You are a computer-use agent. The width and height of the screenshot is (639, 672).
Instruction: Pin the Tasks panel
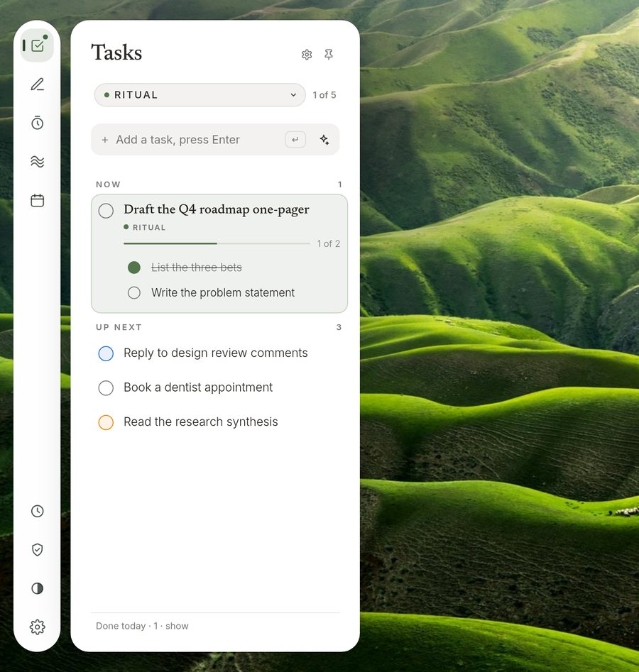click(329, 55)
